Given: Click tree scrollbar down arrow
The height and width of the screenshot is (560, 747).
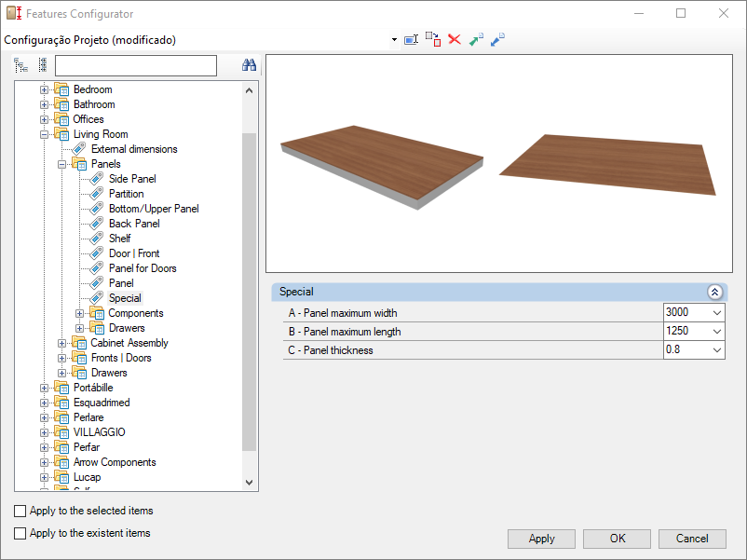Looking at the screenshot, I should [x=250, y=483].
